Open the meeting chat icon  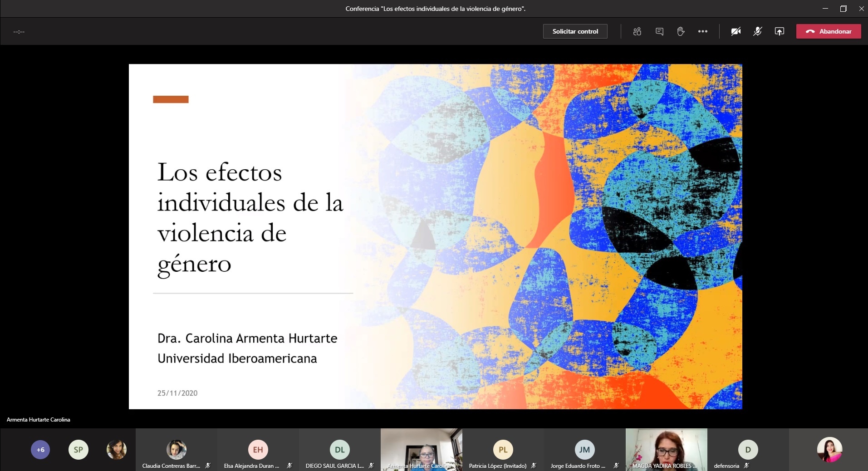tap(659, 31)
